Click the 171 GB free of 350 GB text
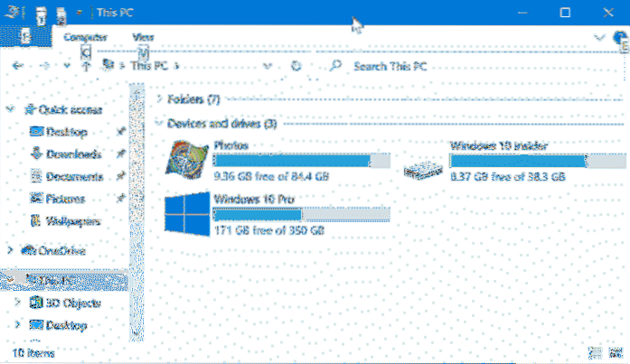The image size is (630, 364). pyautogui.click(x=268, y=230)
